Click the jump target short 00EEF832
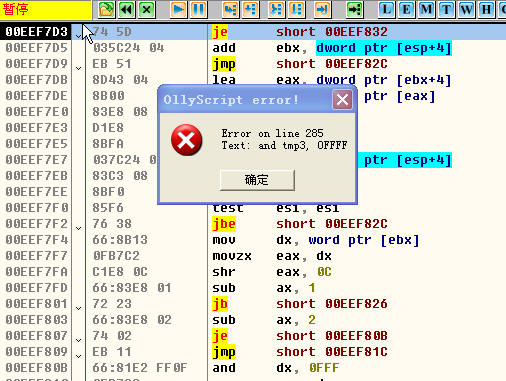Image resolution: width=506 pixels, height=381 pixels. coord(332,32)
